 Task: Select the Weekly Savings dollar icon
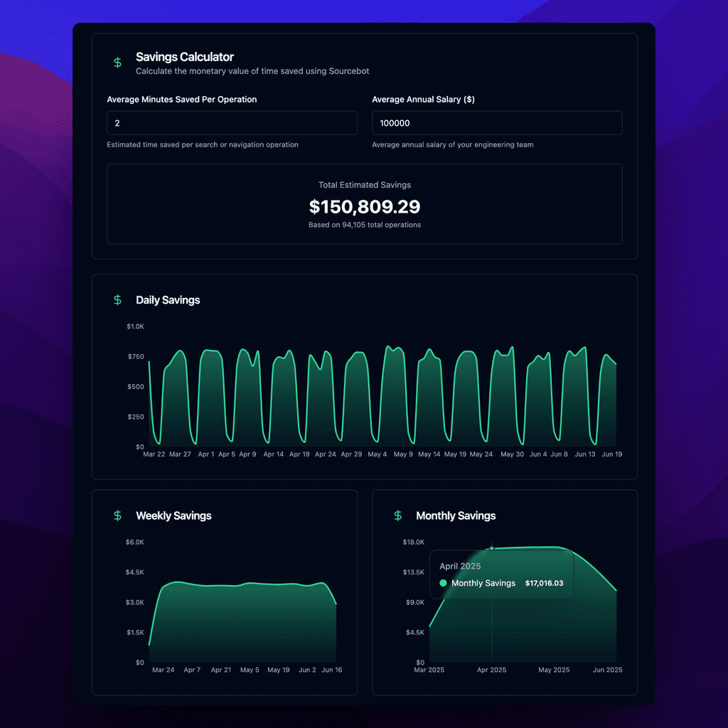pos(117,515)
